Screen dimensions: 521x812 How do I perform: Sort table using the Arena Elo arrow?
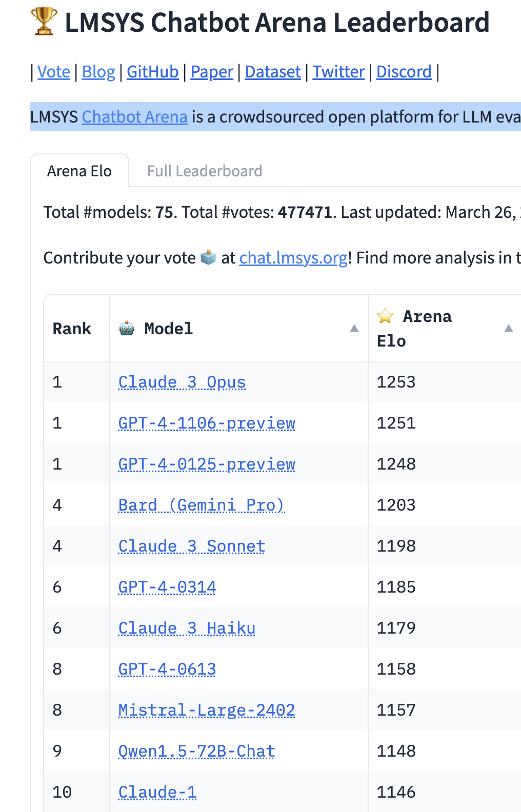[508, 328]
